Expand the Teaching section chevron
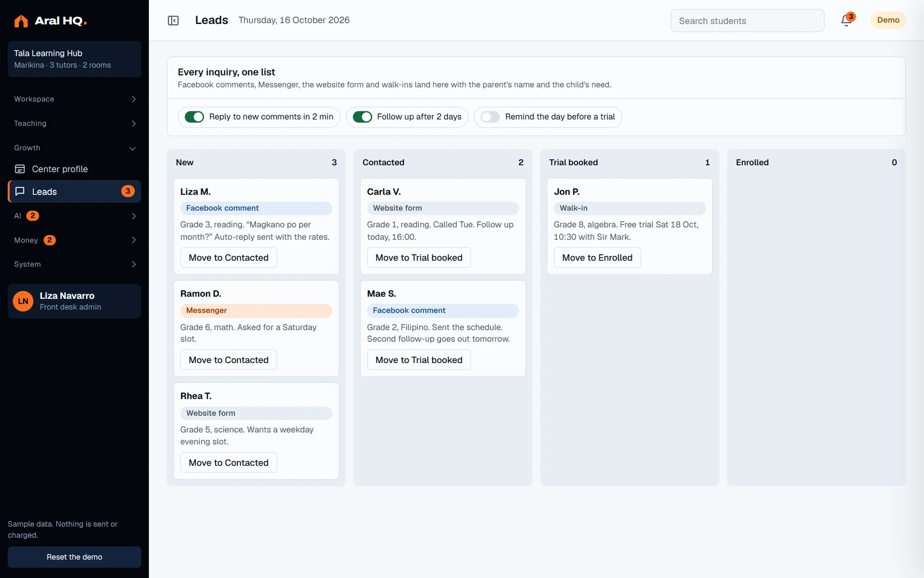 [x=134, y=124]
